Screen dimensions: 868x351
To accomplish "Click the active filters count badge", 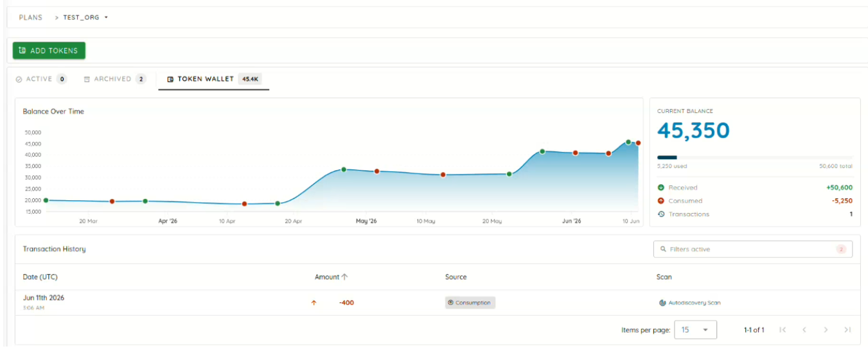I will (x=841, y=249).
